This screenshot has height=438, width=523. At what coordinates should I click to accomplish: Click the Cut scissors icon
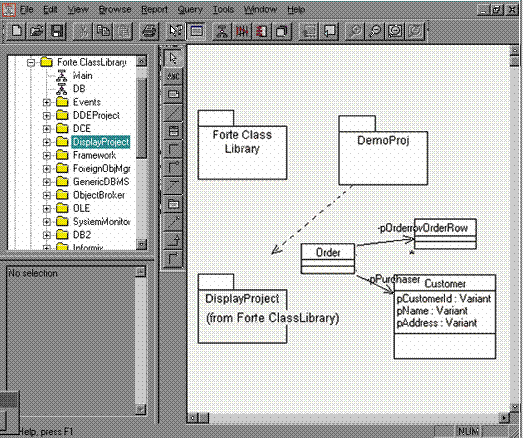point(83,31)
